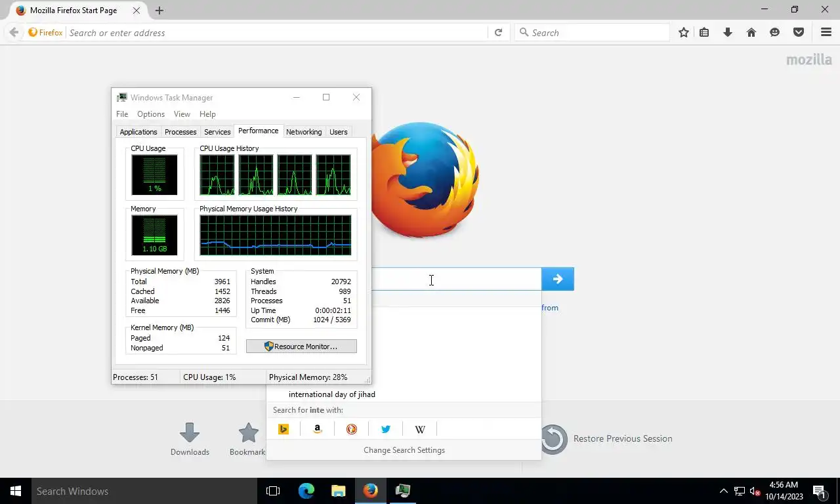Click the mozilla logo link

tap(809, 60)
